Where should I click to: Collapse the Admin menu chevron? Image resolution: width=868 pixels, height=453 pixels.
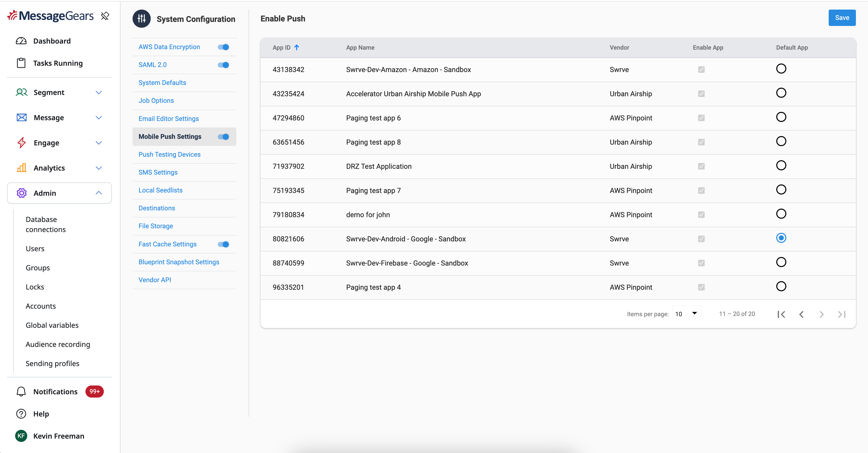point(99,193)
